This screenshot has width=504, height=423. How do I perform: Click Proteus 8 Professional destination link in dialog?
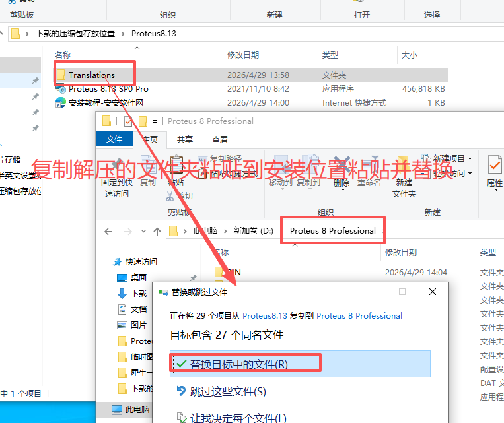coord(359,316)
